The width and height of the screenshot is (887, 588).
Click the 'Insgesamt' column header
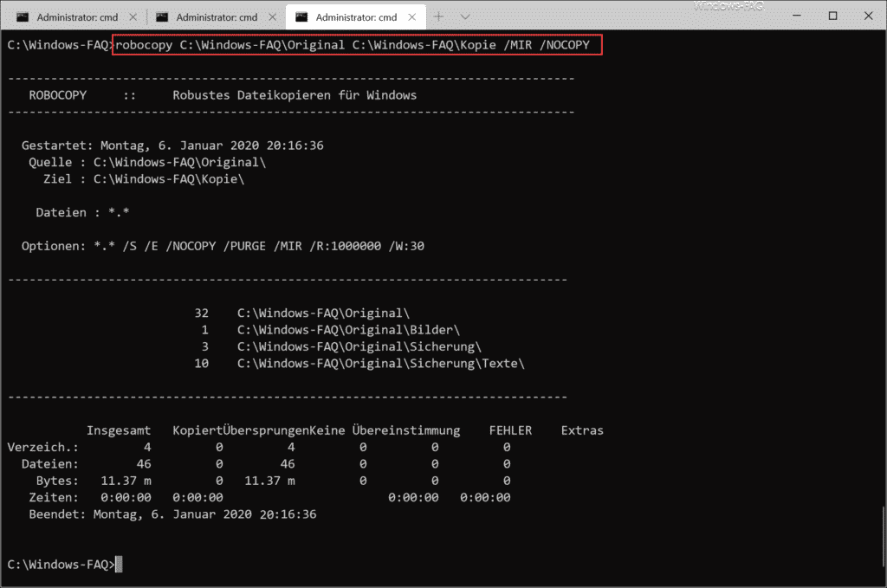point(119,430)
